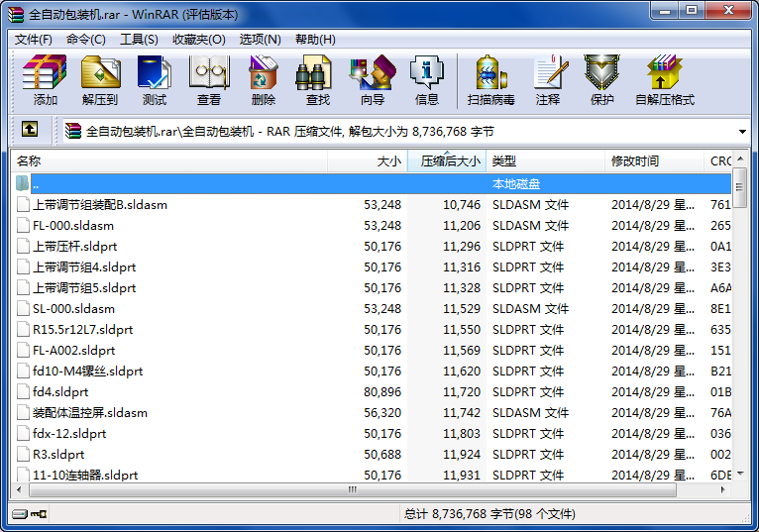
Task: Click the 本地磁盘 type cell
Action: click(516, 184)
